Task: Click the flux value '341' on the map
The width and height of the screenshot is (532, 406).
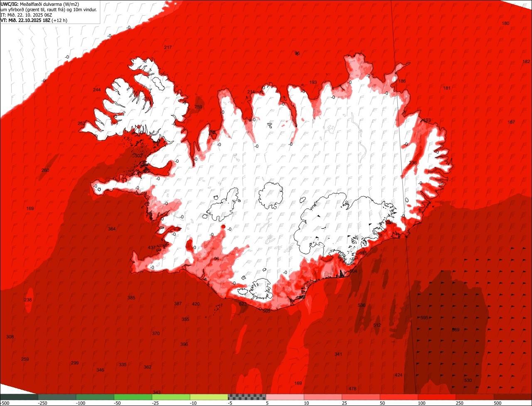Action: [338, 355]
